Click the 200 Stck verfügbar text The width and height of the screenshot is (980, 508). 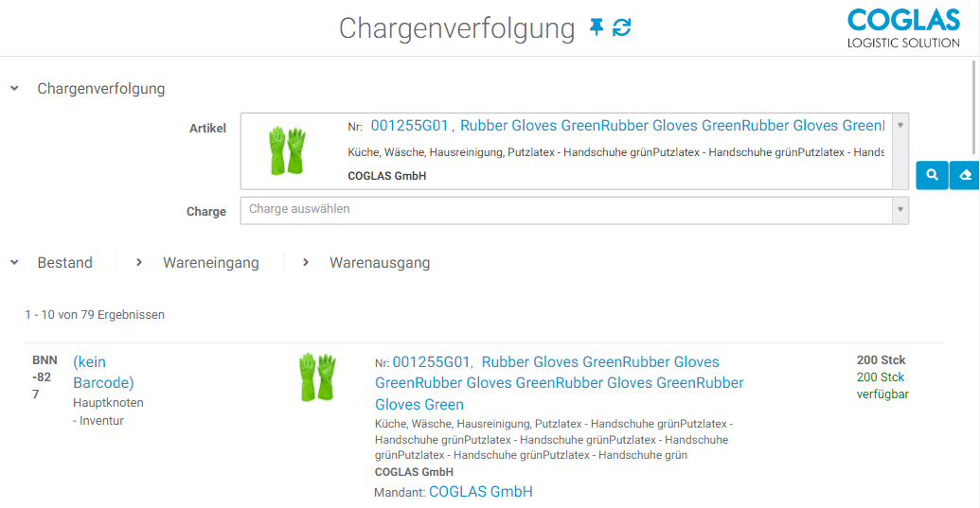click(882, 386)
